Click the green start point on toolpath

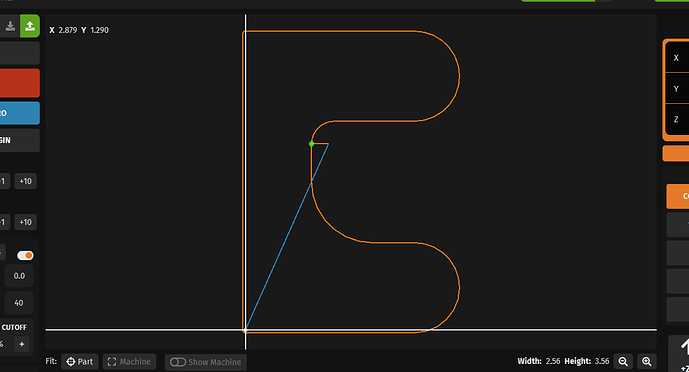tap(312, 144)
